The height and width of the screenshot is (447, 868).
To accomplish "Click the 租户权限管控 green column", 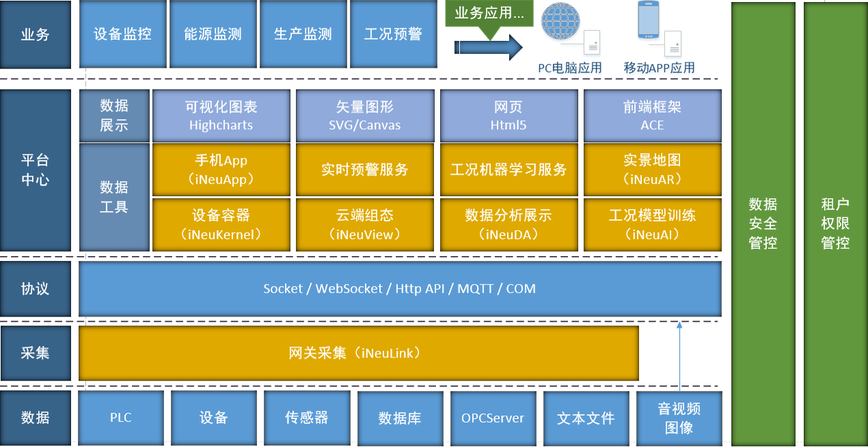I will tap(835, 223).
